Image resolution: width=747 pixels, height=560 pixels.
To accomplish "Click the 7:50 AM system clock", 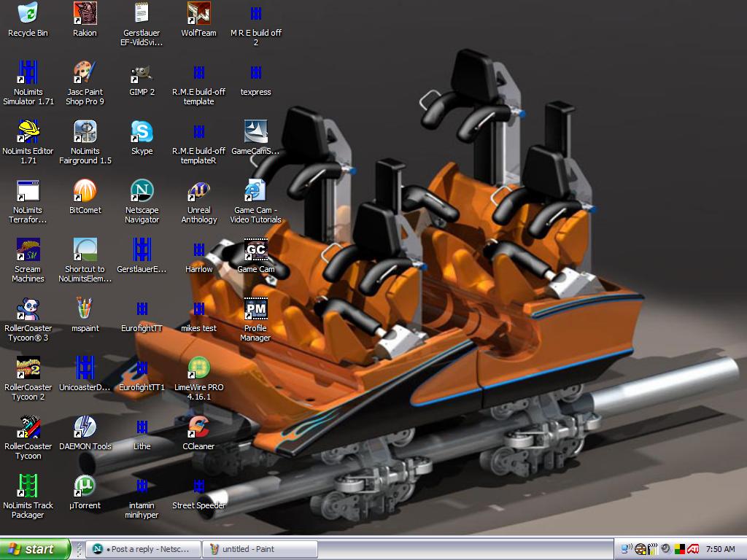I will [720, 549].
